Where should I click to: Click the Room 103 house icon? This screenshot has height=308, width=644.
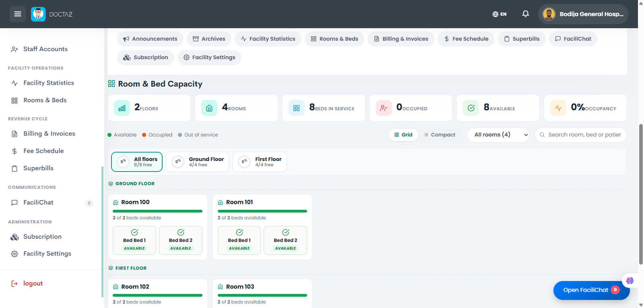click(x=221, y=287)
